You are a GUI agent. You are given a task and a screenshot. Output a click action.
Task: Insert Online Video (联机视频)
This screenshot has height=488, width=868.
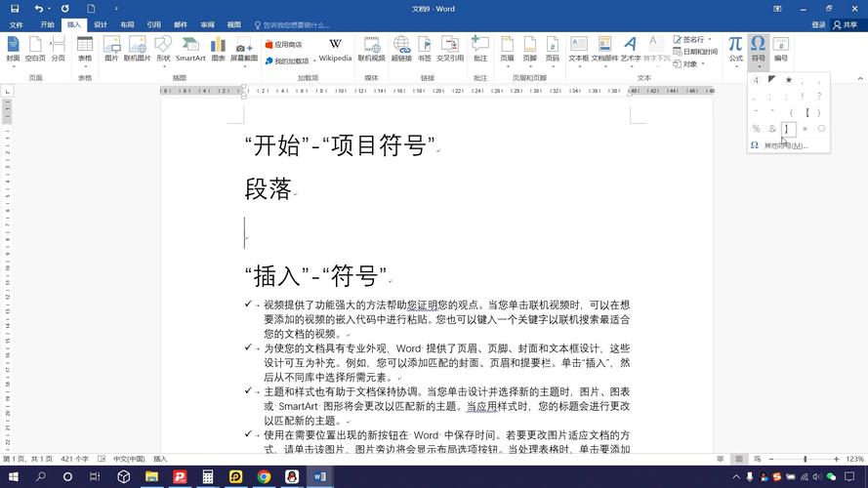pos(371,50)
